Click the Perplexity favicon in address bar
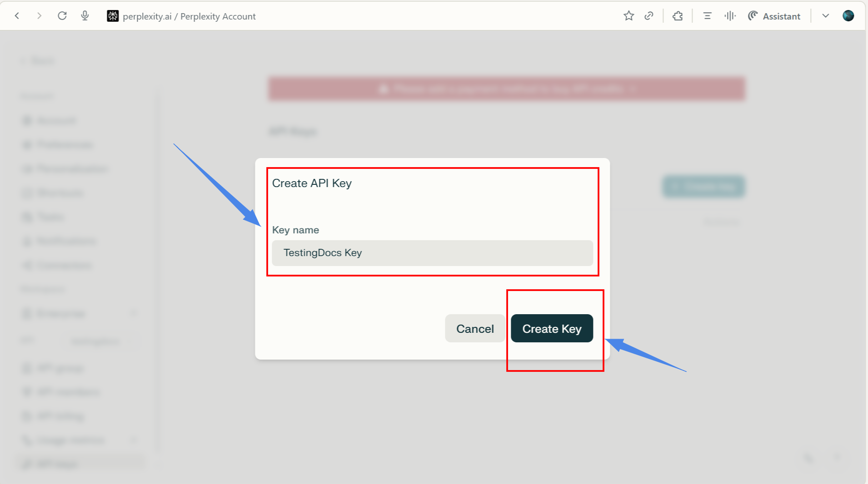Viewport: 868px width, 484px height. click(x=113, y=16)
